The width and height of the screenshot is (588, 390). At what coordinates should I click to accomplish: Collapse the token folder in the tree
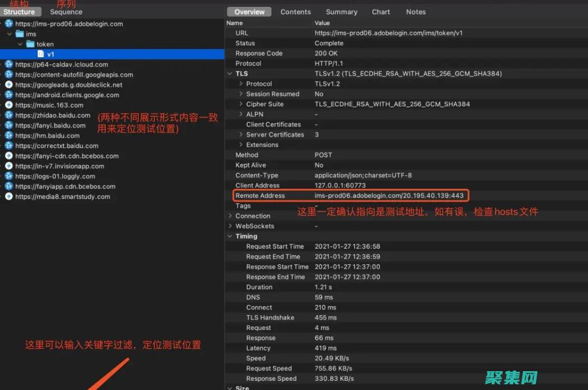click(x=21, y=44)
